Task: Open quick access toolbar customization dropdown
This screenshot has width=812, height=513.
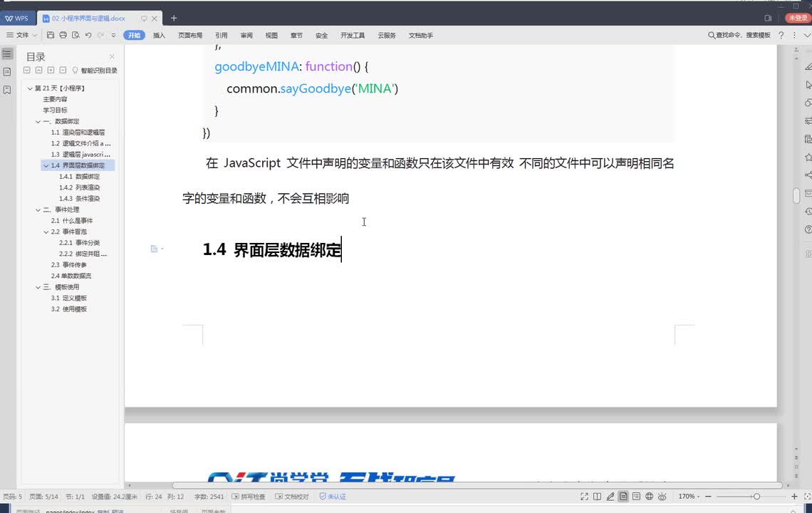Action: (x=113, y=35)
